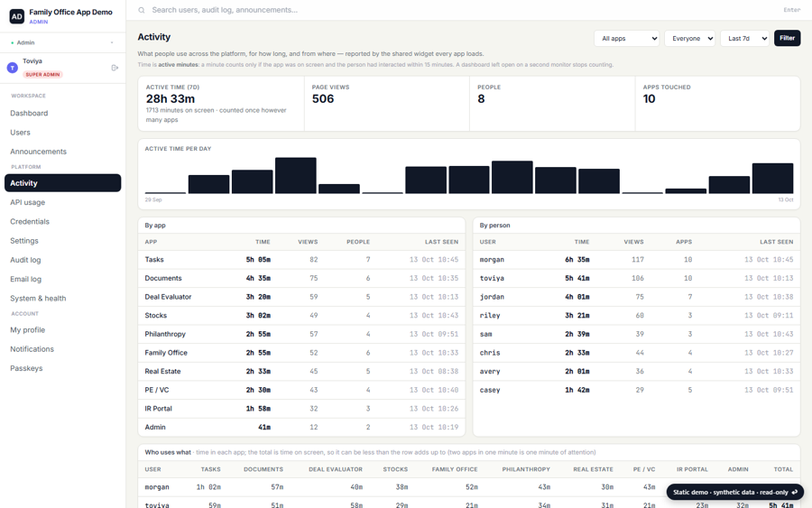Click the 28h 33m active time value
This screenshot has width=812, height=508.
(x=171, y=99)
